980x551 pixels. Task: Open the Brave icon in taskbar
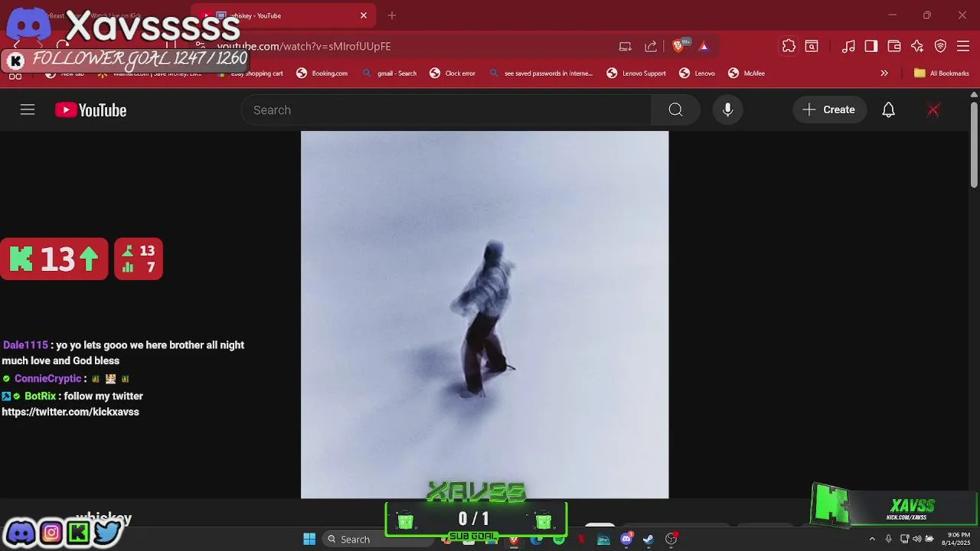point(514,540)
